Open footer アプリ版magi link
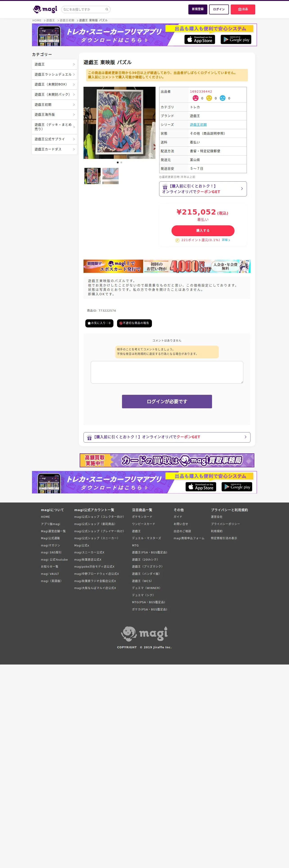Image resolution: width=289 pixels, height=868 pixels. tap(50, 524)
